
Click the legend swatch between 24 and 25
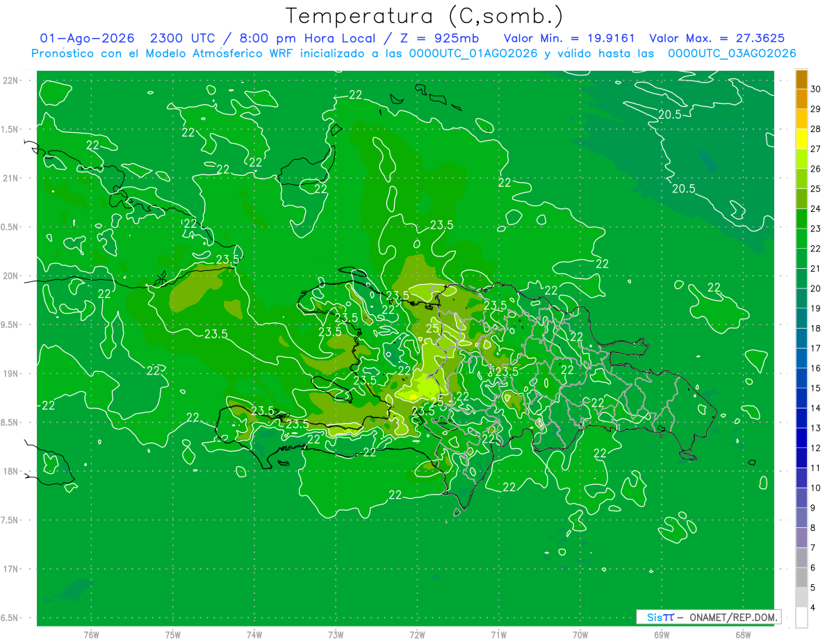tap(801, 199)
